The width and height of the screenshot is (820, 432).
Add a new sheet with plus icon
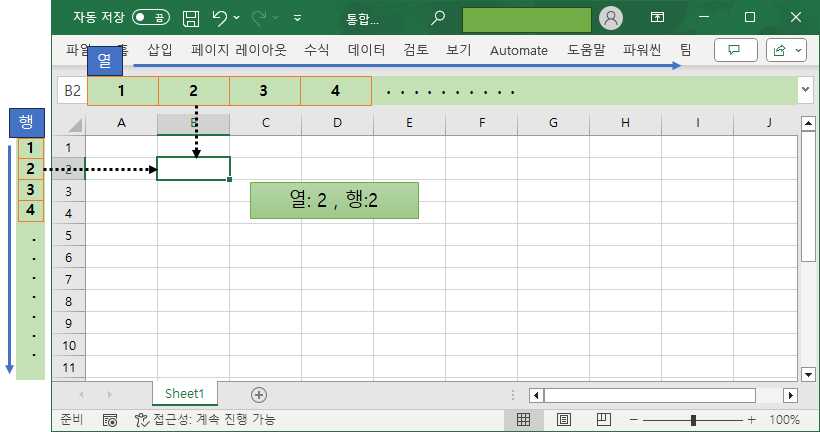[x=259, y=395]
